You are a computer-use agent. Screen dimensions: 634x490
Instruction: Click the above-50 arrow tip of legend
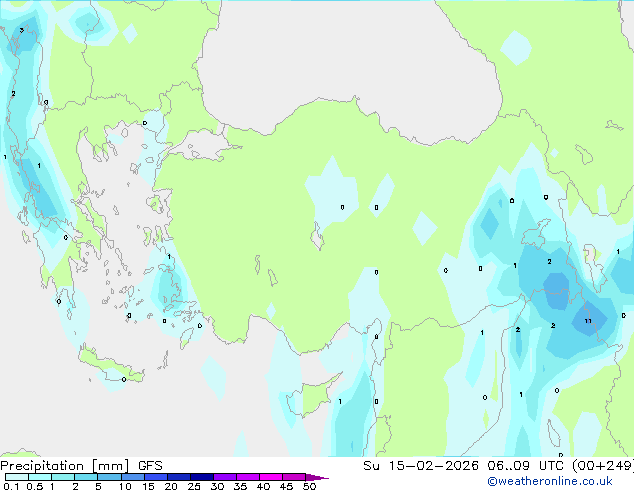click(x=317, y=477)
